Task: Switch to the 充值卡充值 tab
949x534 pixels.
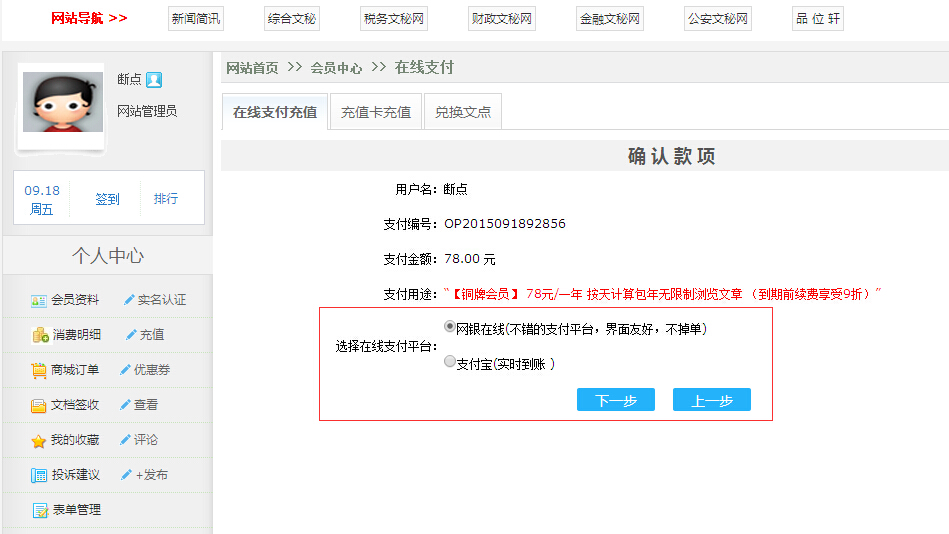Action: [376, 112]
